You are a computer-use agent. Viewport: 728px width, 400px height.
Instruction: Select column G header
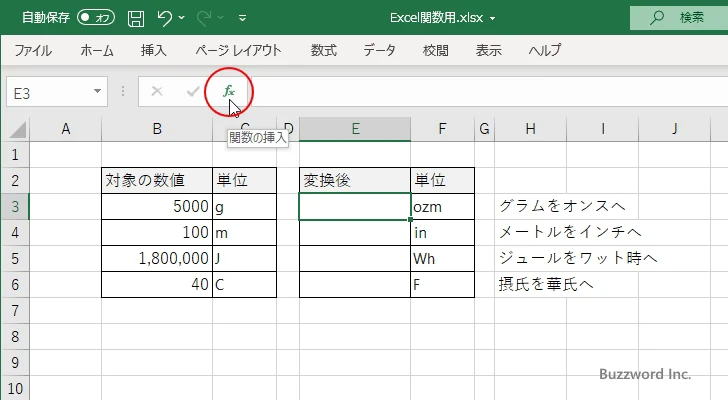point(484,129)
